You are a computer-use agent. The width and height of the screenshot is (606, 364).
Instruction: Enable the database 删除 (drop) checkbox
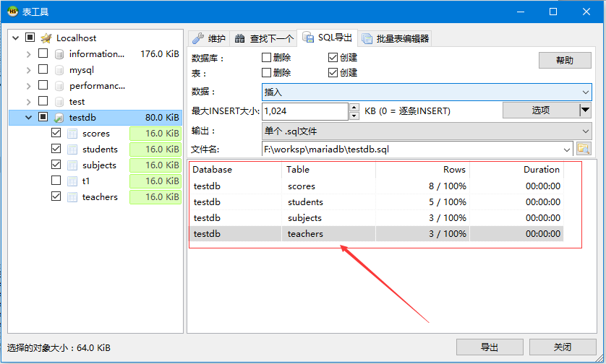[266, 58]
